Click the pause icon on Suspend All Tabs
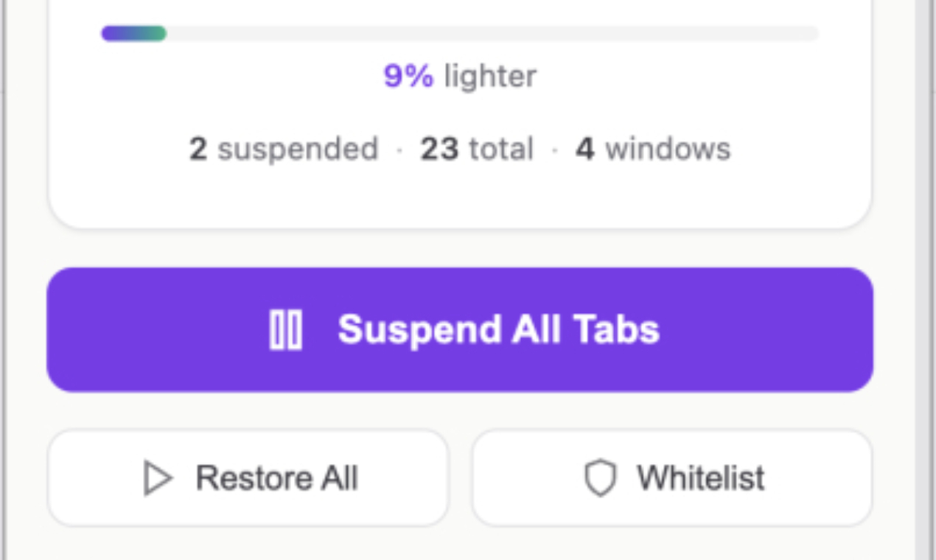The image size is (936, 560). [x=285, y=329]
